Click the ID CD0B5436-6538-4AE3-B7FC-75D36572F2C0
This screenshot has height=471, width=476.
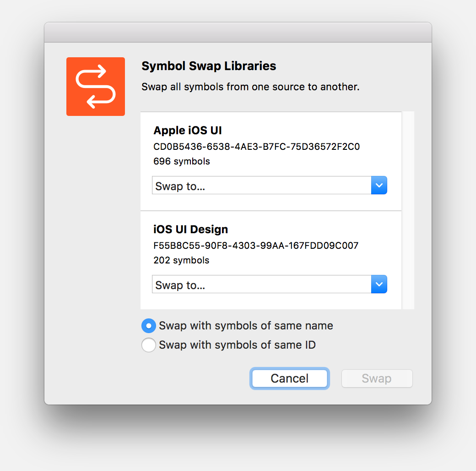256,147
